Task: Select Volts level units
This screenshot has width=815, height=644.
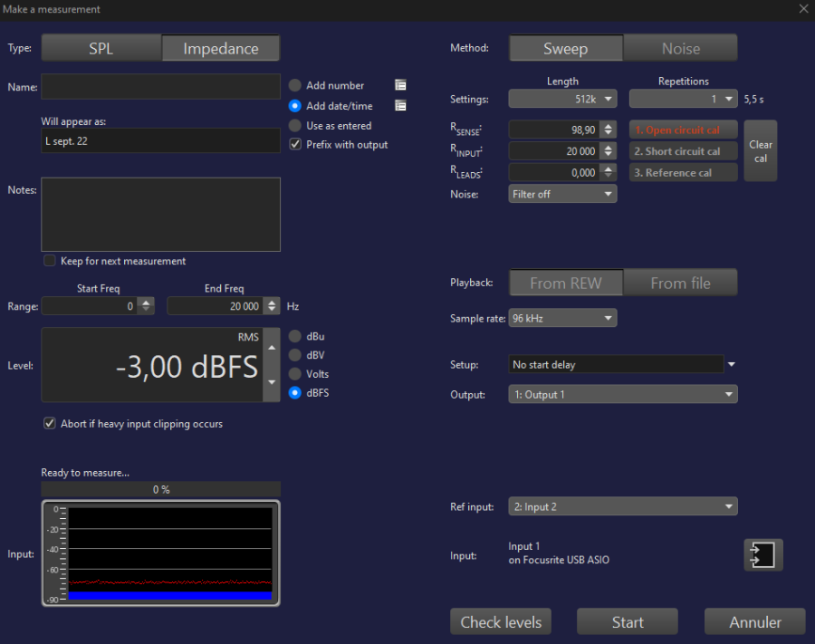Action: point(294,374)
